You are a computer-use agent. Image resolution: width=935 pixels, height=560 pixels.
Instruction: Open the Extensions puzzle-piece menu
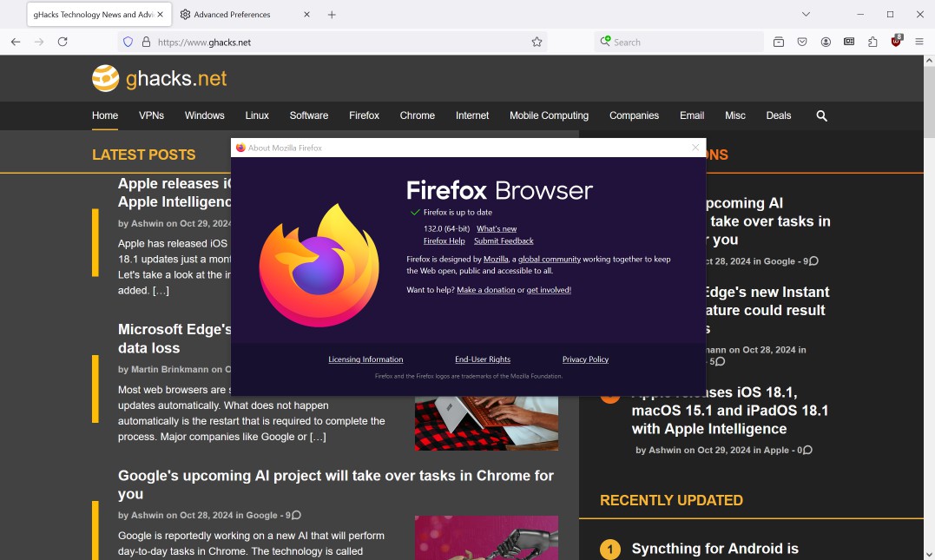[873, 42]
